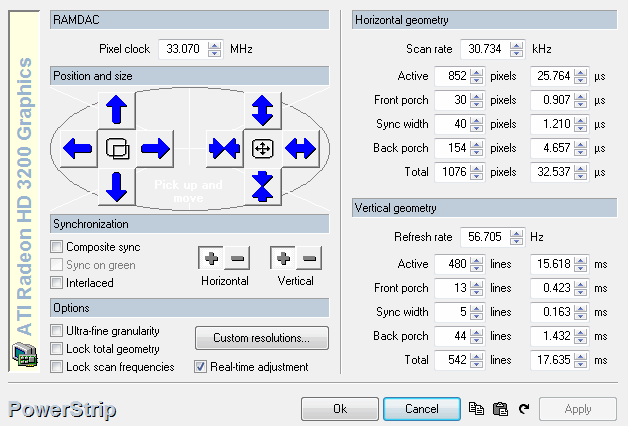Click the Vertical Active lines spinner

point(476,264)
